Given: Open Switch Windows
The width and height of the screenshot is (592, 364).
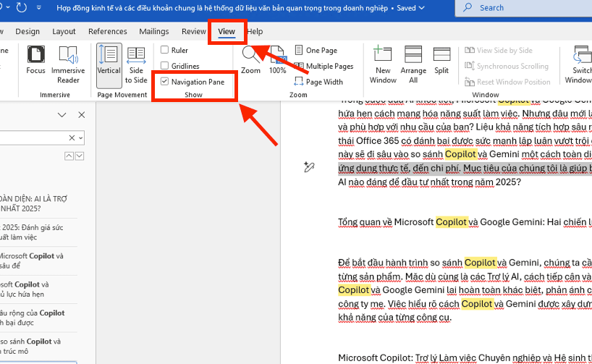Looking at the screenshot, I should click(580, 64).
